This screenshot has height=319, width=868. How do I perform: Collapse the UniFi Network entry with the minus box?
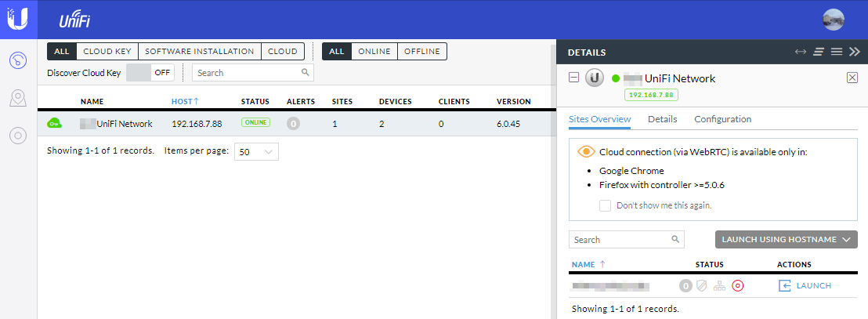coord(574,78)
